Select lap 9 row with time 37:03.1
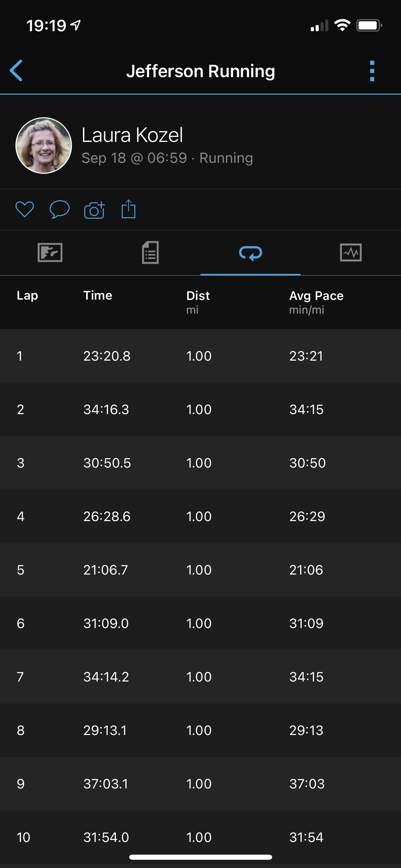The height and width of the screenshot is (868, 401). tap(200, 784)
